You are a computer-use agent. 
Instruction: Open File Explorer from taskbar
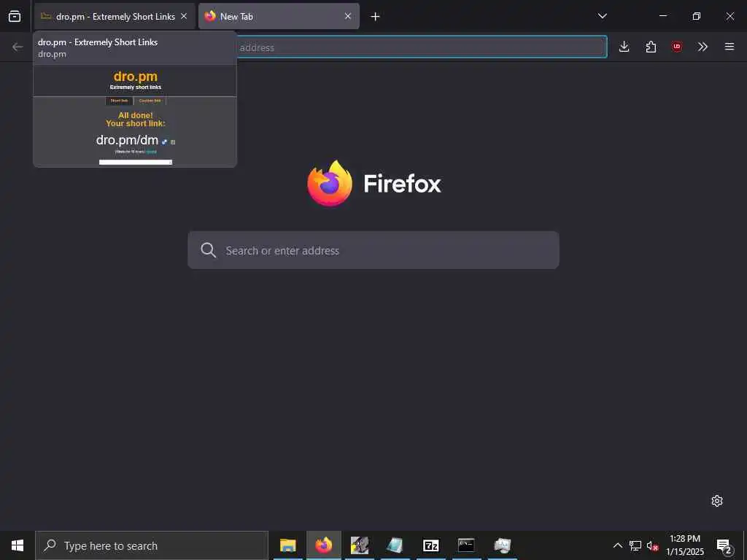coord(287,545)
